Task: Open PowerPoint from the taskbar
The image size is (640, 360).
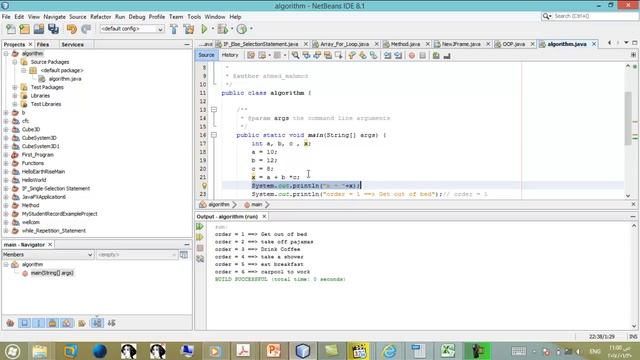Action: tap(273, 351)
